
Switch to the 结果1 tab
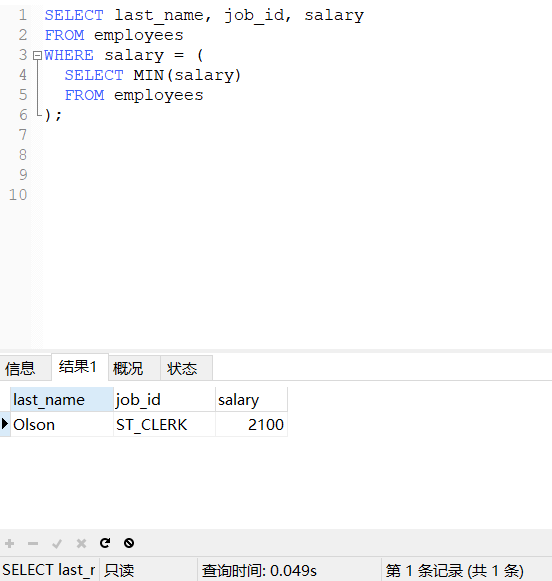[x=80, y=367]
